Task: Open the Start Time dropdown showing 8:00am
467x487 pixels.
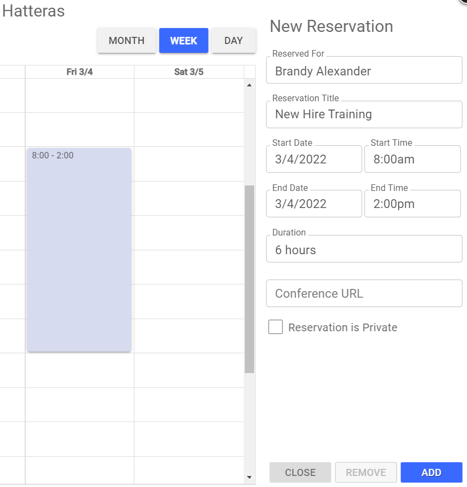Action: tap(413, 159)
